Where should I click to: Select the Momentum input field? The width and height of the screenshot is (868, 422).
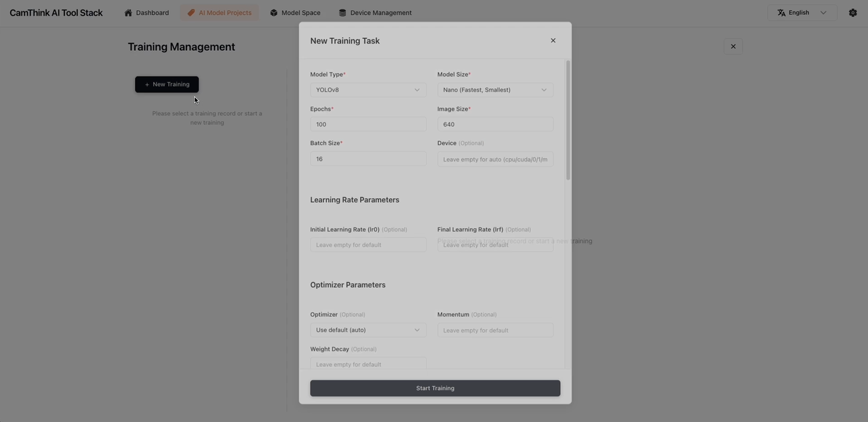point(495,330)
